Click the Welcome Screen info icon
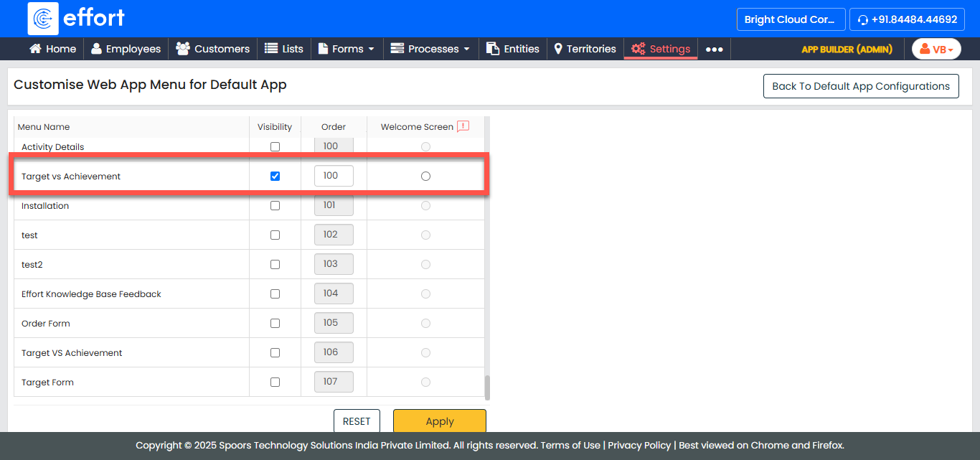The image size is (980, 460). click(x=463, y=126)
